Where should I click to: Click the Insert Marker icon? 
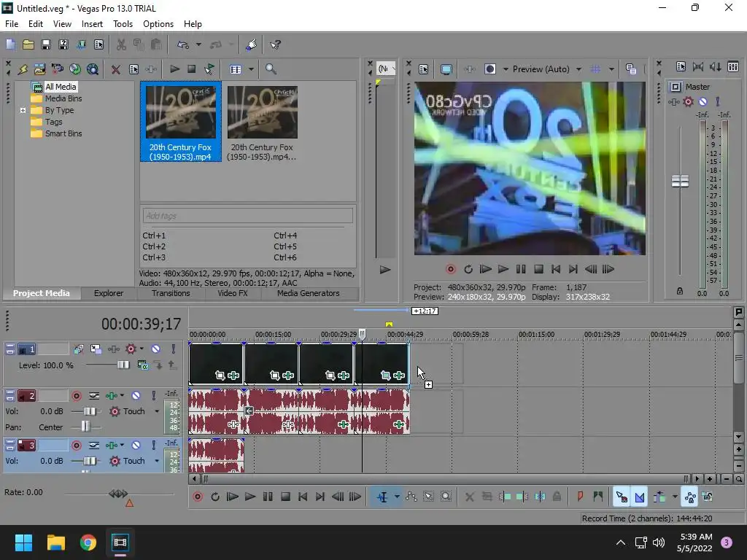pyautogui.click(x=580, y=497)
